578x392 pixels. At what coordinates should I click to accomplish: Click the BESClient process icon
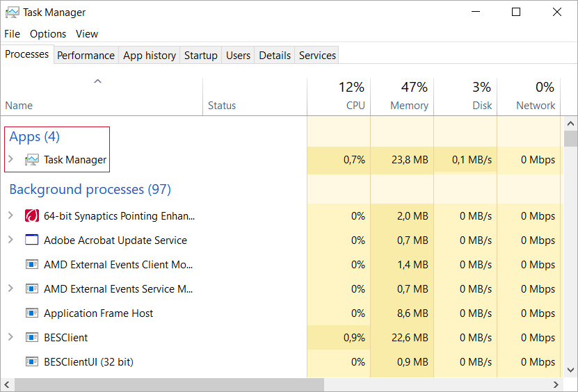coord(31,338)
